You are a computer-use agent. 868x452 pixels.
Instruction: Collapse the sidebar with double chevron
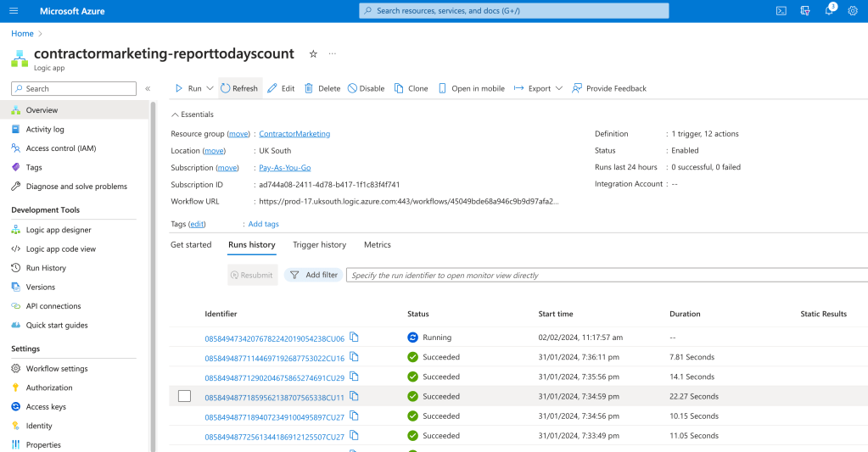(x=148, y=88)
